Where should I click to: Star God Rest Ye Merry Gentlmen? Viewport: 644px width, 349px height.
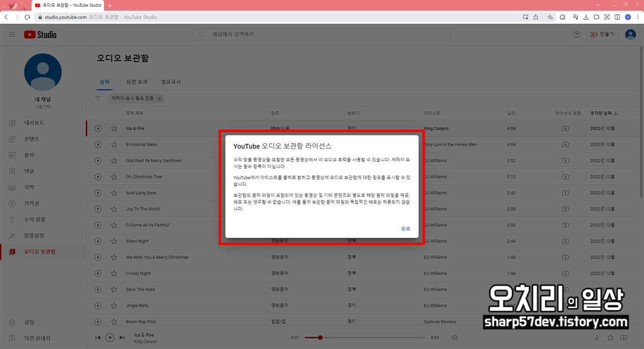[x=114, y=161]
